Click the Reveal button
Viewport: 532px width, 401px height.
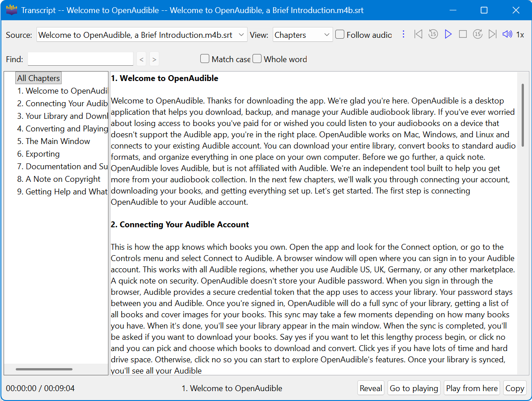click(371, 388)
